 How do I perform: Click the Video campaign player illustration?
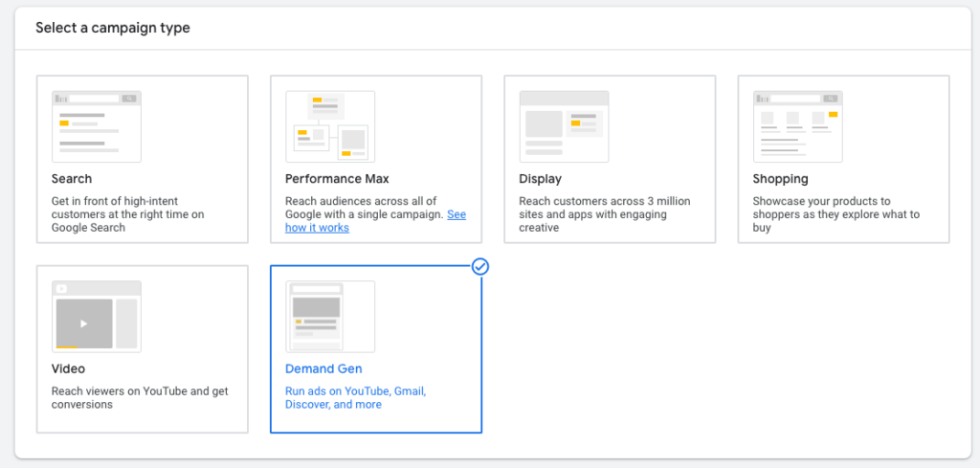point(97,317)
